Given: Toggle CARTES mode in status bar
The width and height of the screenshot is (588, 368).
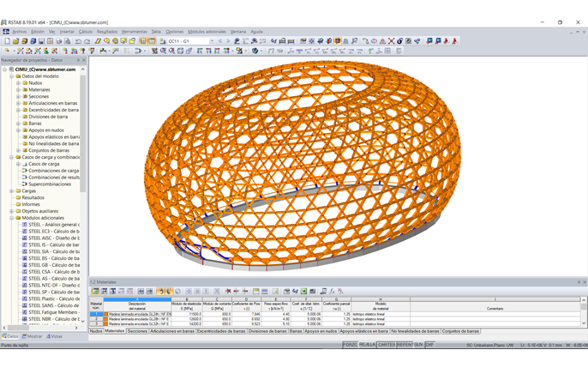Looking at the screenshot, I should point(387,345).
